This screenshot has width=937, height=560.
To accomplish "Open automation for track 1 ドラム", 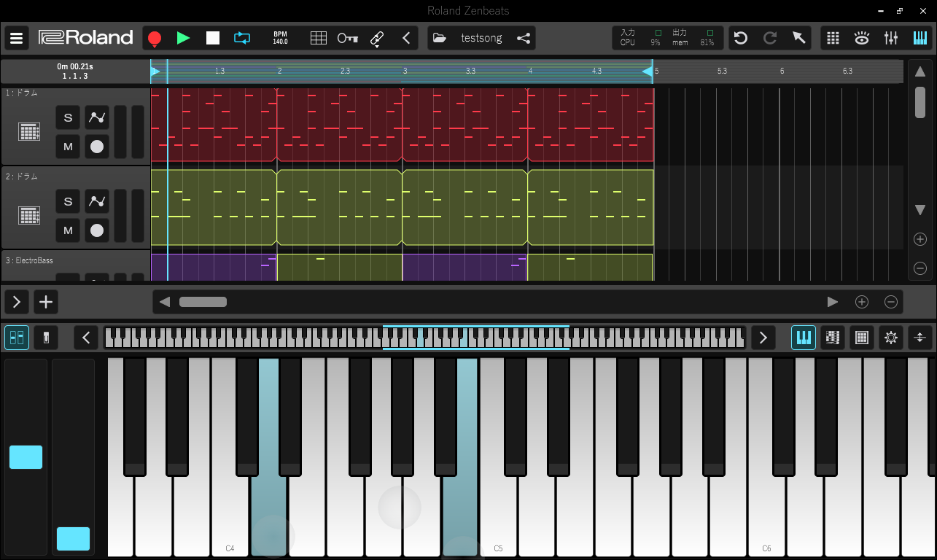I will pyautogui.click(x=97, y=117).
